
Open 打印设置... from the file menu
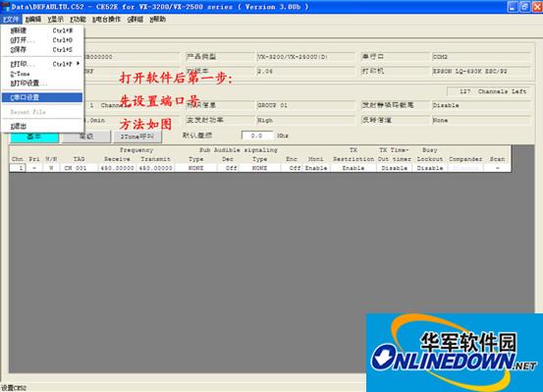[41, 84]
